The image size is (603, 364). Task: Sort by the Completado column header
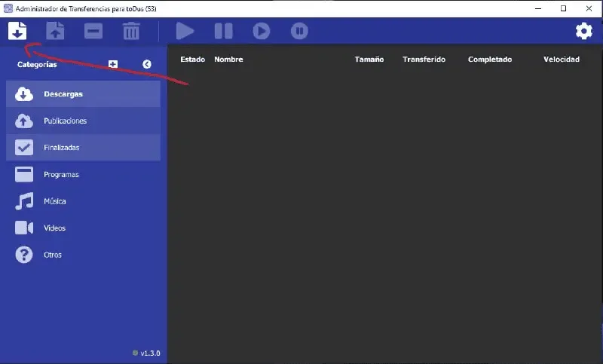click(490, 60)
